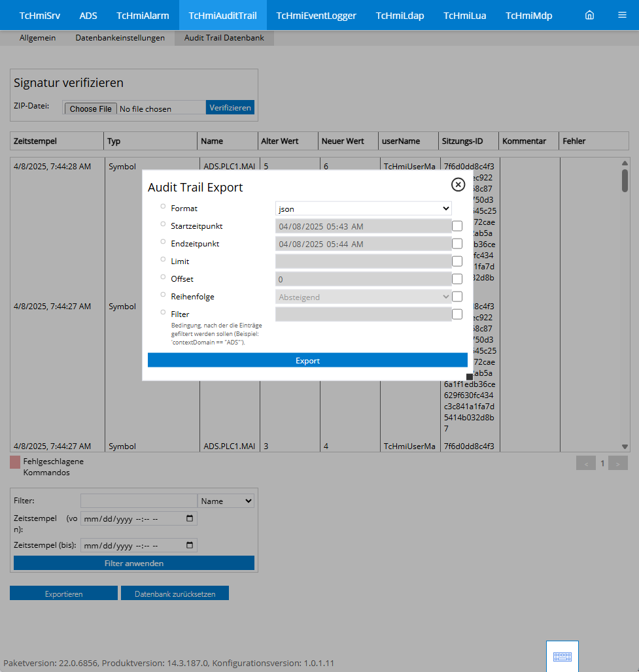Switch to the ADS tab
639x672 pixels.
pyautogui.click(x=88, y=16)
